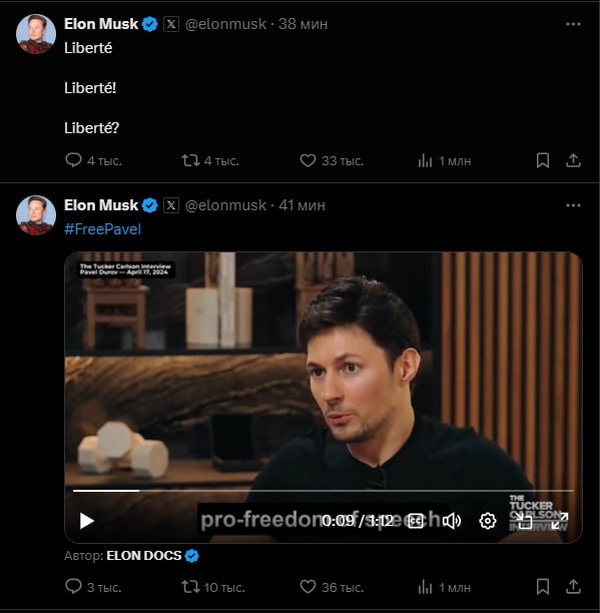Viewport: 600px width, 613px height.
Task: Like the #FreePavel post
Action: pyautogui.click(x=308, y=587)
